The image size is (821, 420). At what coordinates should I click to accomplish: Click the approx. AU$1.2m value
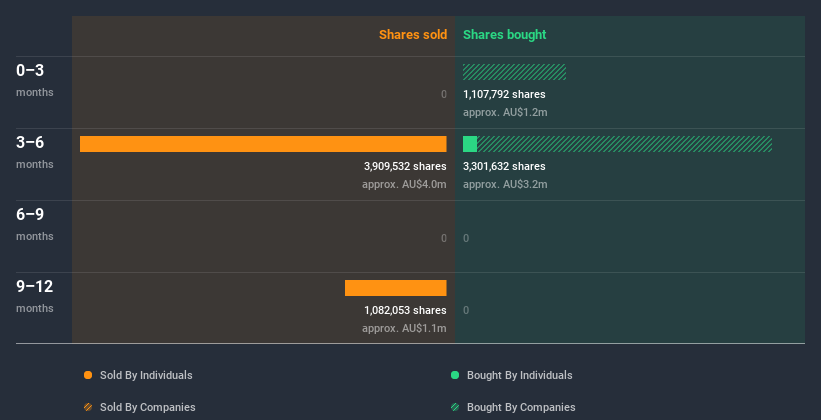(505, 113)
